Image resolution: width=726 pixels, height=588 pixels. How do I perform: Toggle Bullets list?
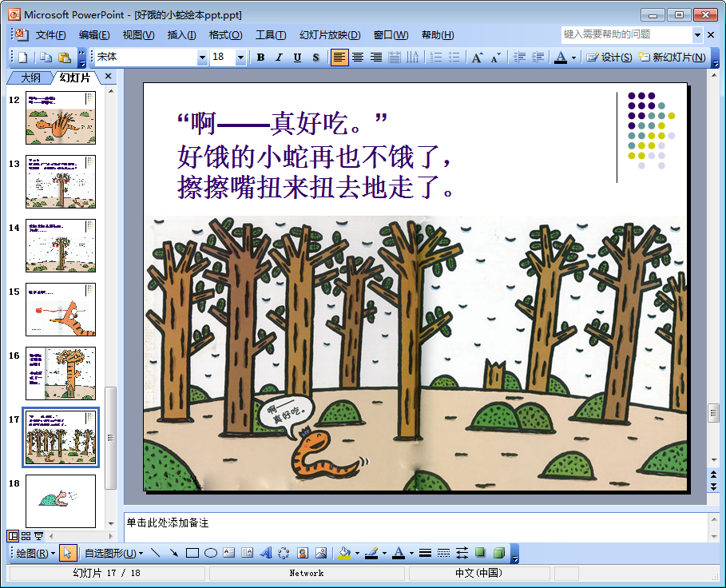454,58
